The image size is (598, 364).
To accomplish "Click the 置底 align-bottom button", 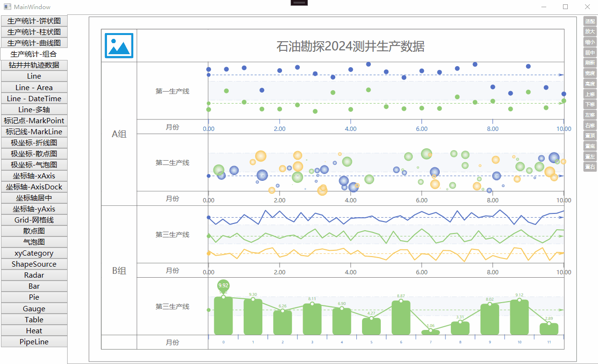I will 590,146.
